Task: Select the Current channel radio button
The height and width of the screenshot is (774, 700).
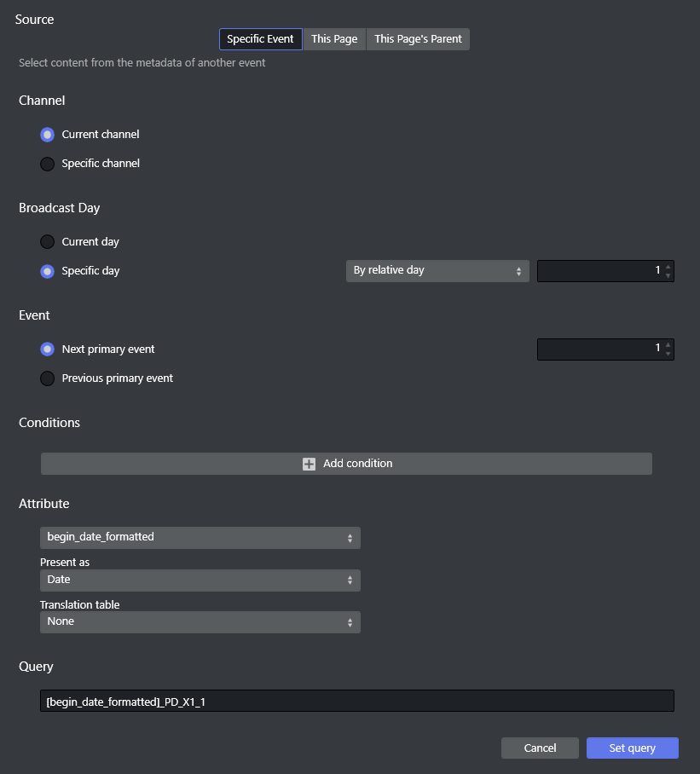Action: [48, 135]
